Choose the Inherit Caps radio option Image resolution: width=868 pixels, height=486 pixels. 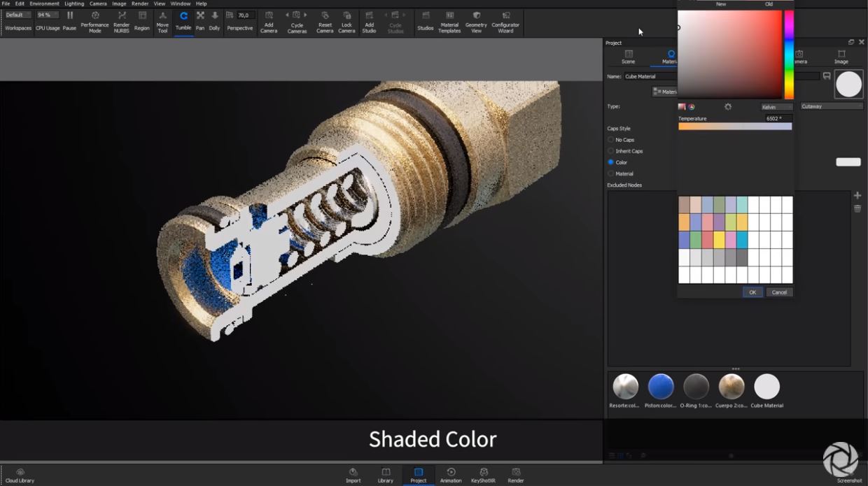coord(611,151)
